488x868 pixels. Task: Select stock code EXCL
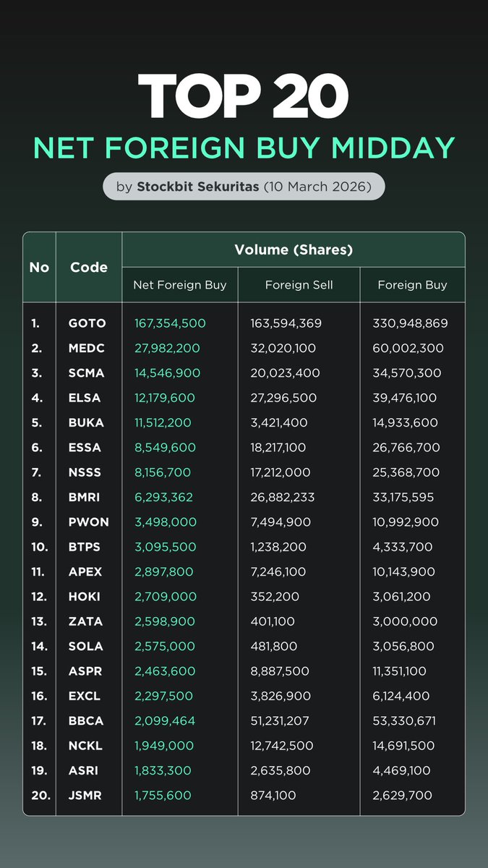click(85, 696)
